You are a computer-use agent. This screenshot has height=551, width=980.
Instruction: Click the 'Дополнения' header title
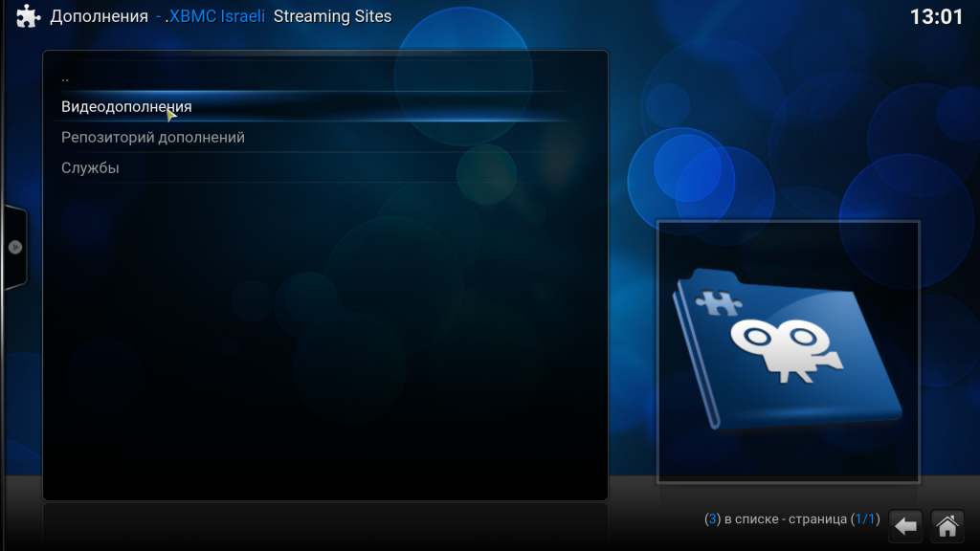coord(99,17)
